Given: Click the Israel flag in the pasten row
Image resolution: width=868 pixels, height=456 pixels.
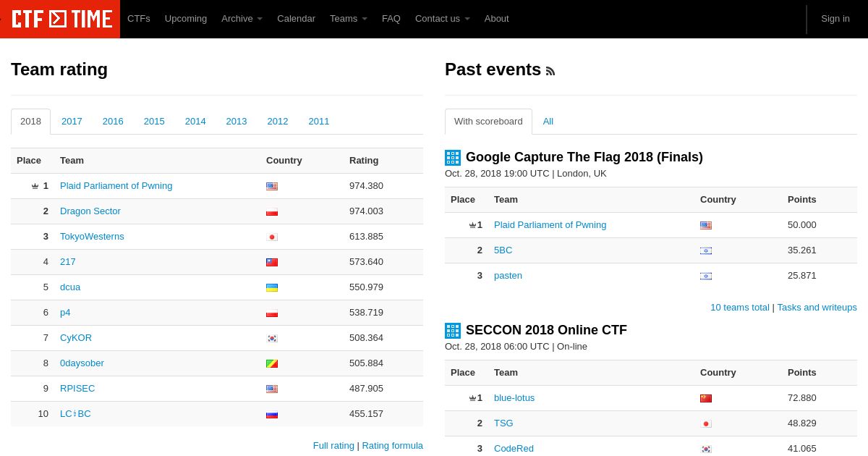Looking at the screenshot, I should tap(706, 276).
